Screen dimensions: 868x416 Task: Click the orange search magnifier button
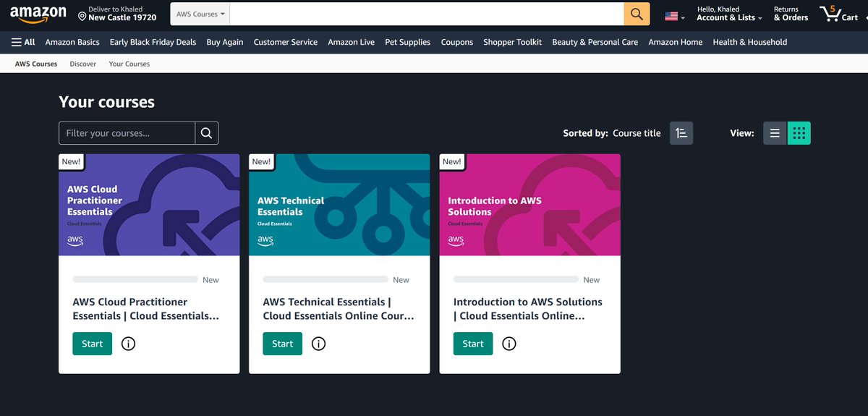coord(637,14)
